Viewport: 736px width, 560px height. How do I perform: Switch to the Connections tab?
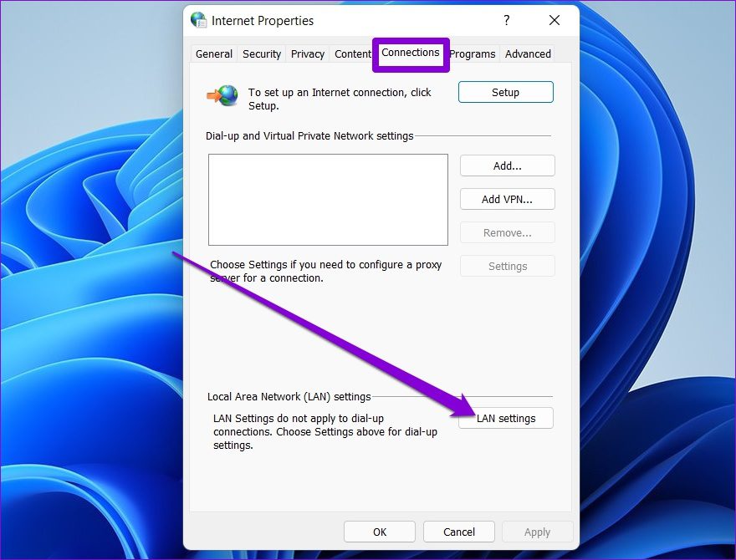click(x=410, y=53)
